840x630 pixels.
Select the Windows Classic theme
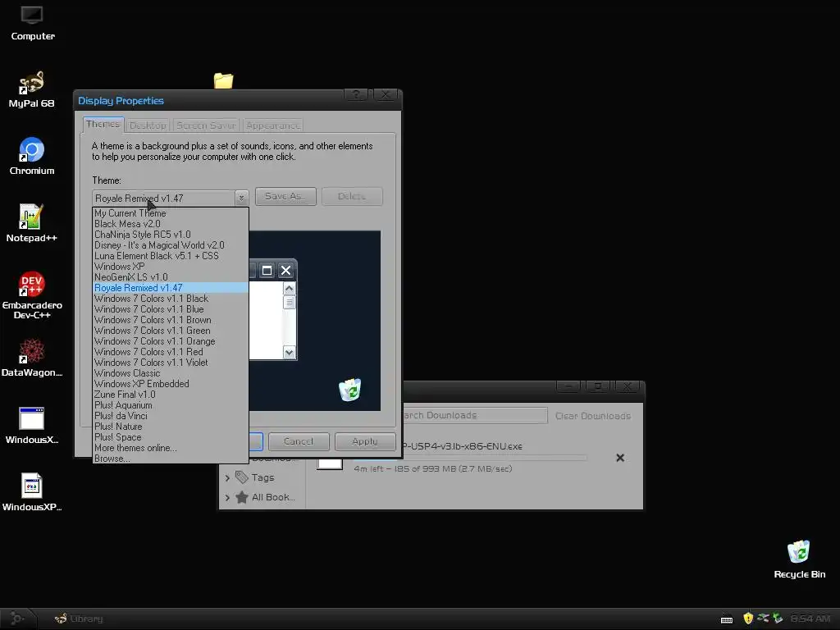pyautogui.click(x=171, y=373)
